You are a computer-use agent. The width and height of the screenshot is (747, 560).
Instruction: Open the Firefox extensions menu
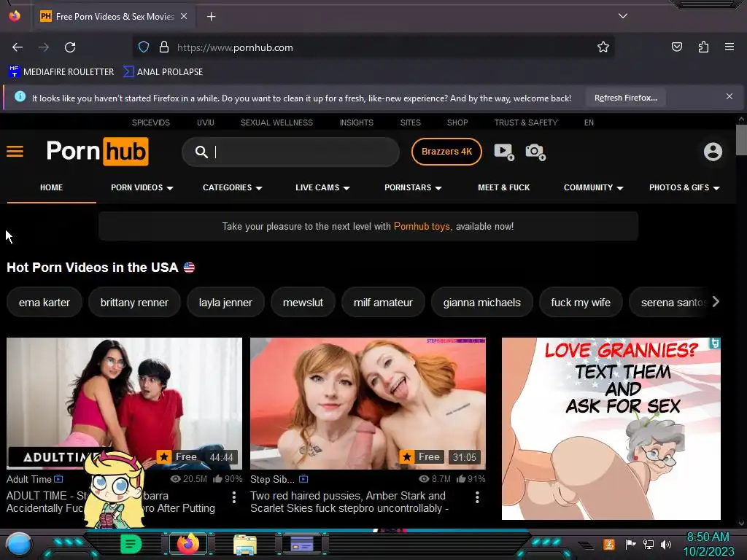pyautogui.click(x=703, y=47)
